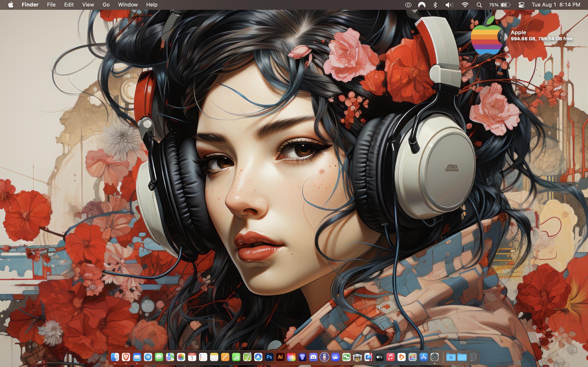Open Photoshop from the Dock
Image resolution: width=588 pixels, height=367 pixels.
click(269, 357)
